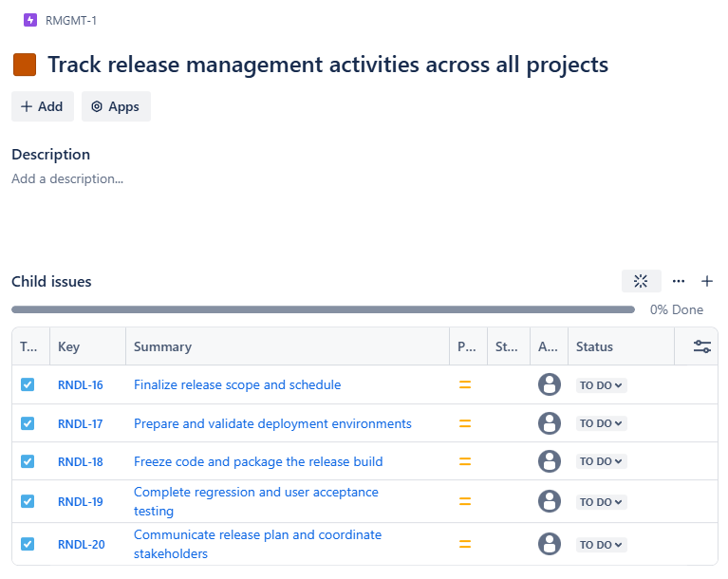Image resolution: width=728 pixels, height=579 pixels.
Task: Click the assignee avatar for RNDL-17
Action: 550,423
